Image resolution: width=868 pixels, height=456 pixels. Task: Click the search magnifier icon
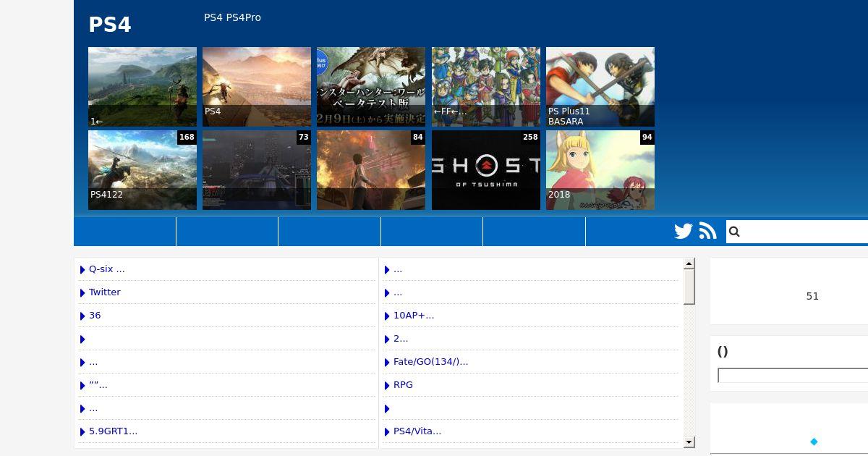(x=734, y=232)
